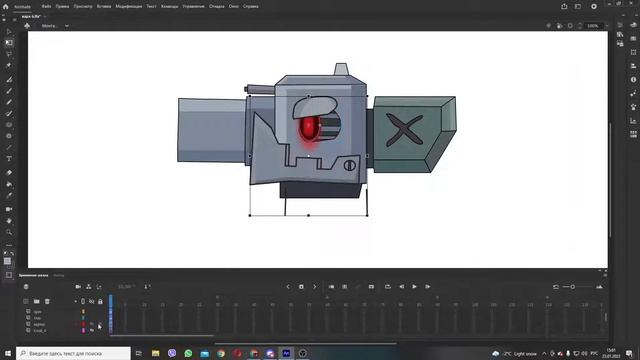Viewport: 640px width, 360px height.
Task: Toggle show all layers as outlines
Action: (83, 301)
